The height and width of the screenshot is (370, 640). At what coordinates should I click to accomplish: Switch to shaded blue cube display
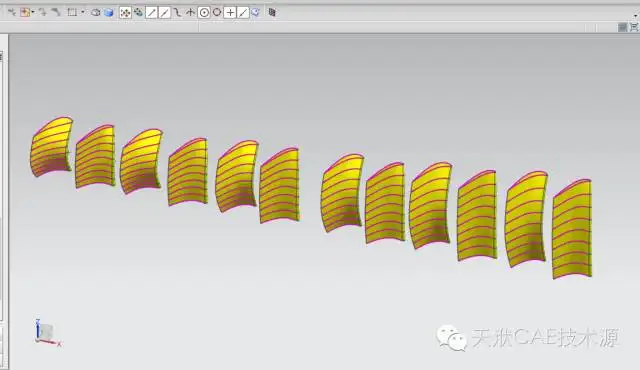click(109, 13)
